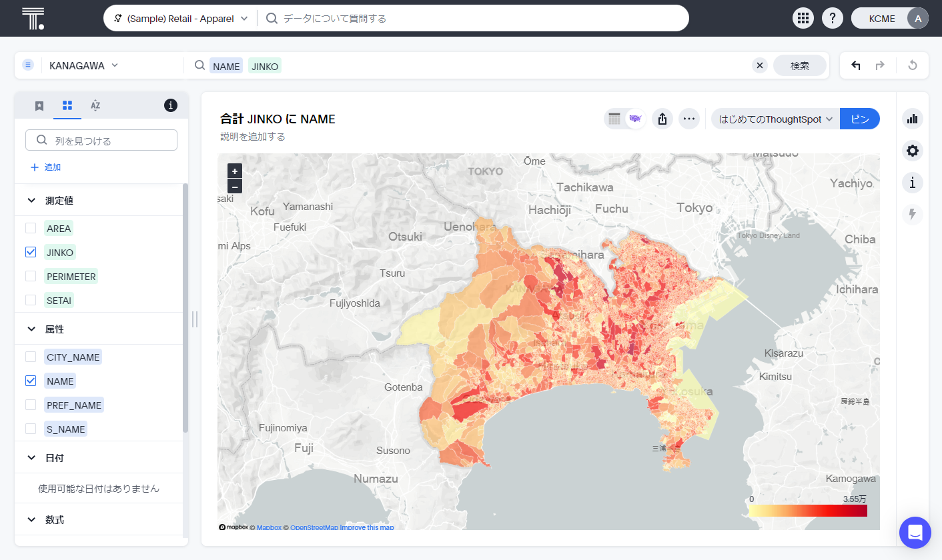
Task: Enable the CITY_NAME attribute checkbox
Action: (x=31, y=357)
